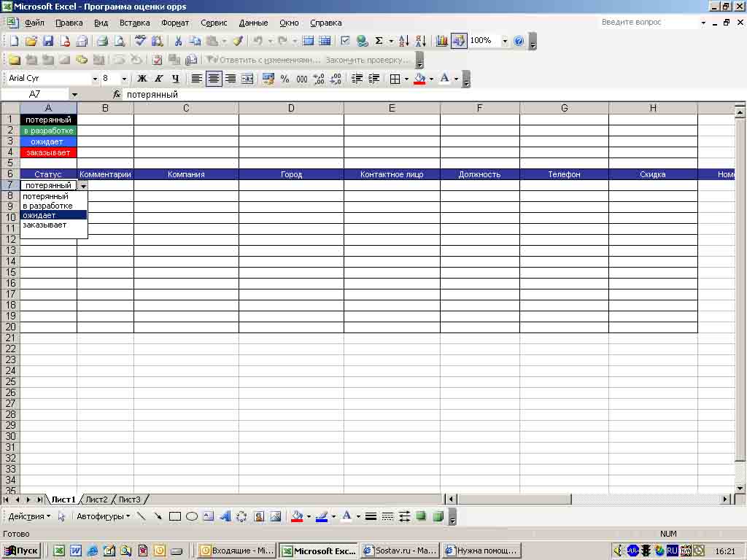Open the Chart Wizard
This screenshot has height=560, width=747.
(x=442, y=42)
